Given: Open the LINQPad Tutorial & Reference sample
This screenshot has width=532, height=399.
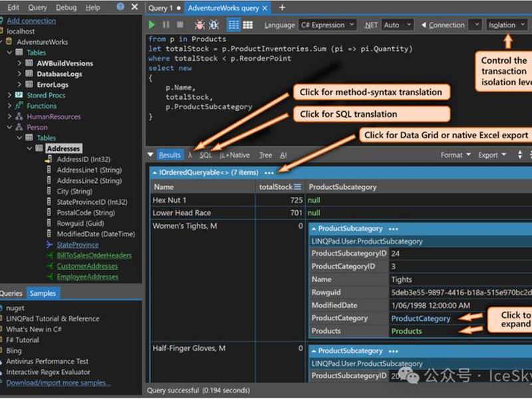Looking at the screenshot, I should tap(53, 319).
